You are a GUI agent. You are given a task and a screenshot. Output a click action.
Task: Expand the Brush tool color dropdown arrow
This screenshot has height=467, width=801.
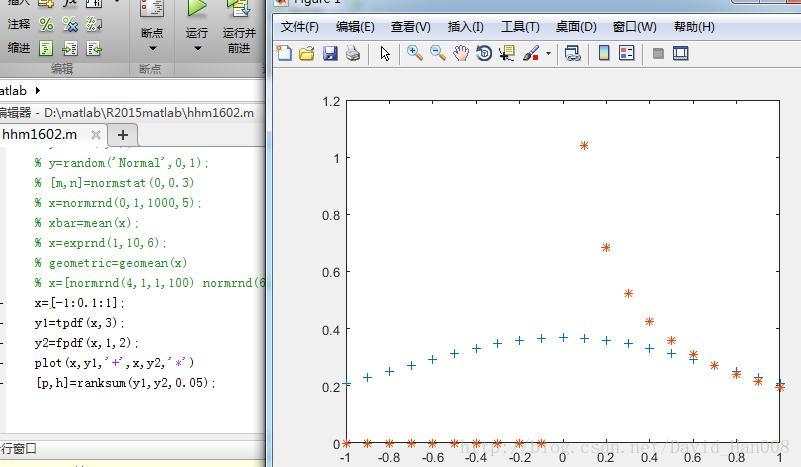click(548, 53)
